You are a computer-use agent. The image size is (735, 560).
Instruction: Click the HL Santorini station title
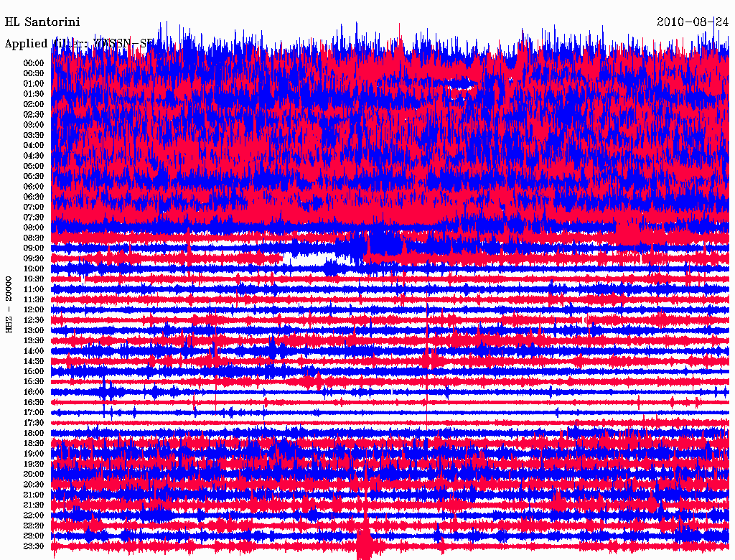[42, 22]
